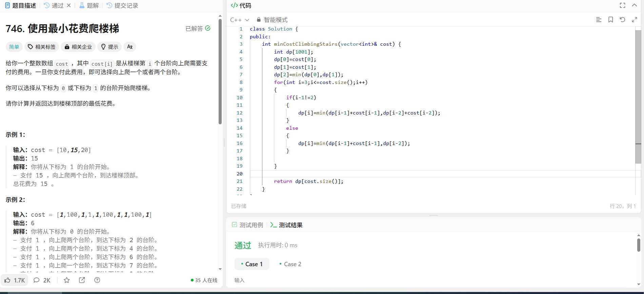Enter fullscreen mode for the code panel

[623, 5]
